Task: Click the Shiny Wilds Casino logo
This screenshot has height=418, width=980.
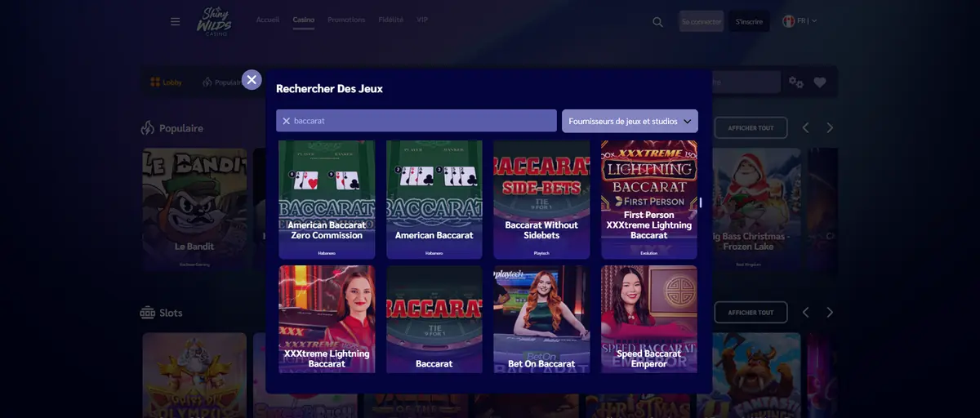Action: tap(214, 21)
